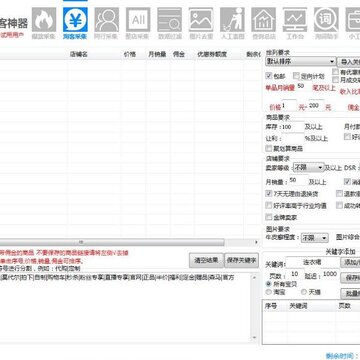Click the 清空结果 button
The width and height of the screenshot is (360, 360).
[x=206, y=260]
